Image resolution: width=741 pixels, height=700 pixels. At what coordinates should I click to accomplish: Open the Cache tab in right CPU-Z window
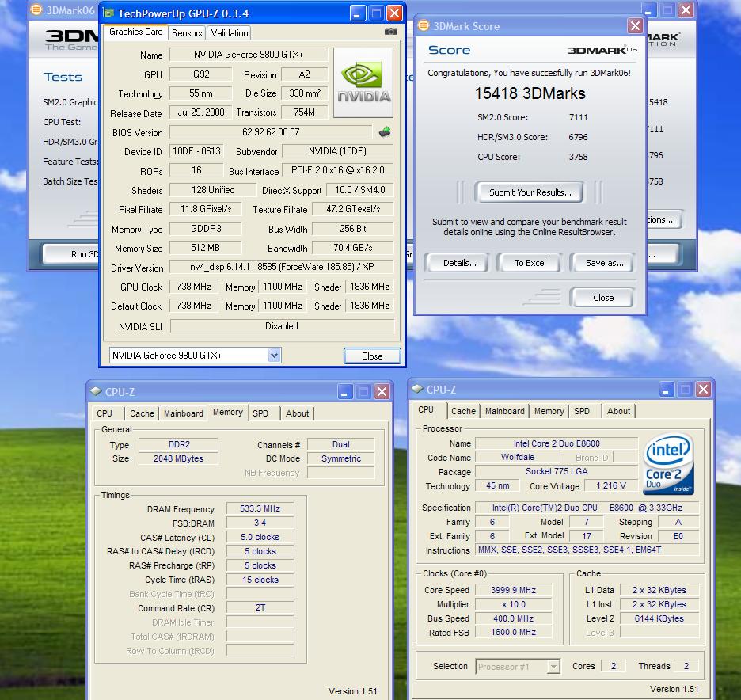click(x=464, y=411)
